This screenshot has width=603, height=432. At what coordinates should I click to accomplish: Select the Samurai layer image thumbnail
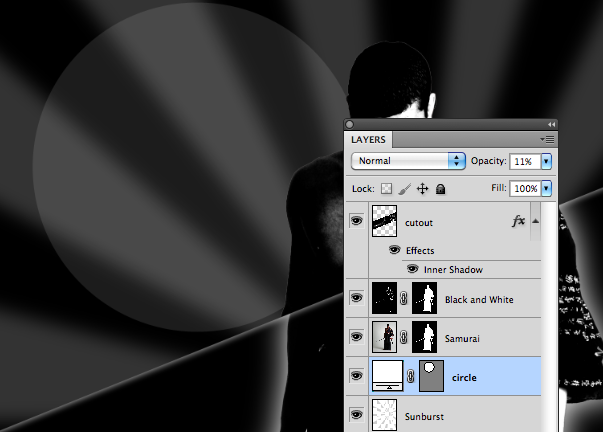[384, 337]
